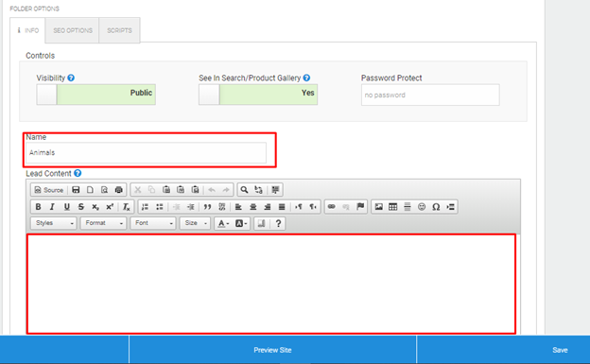
Task: Click the Select All icon
Action: coord(275,190)
